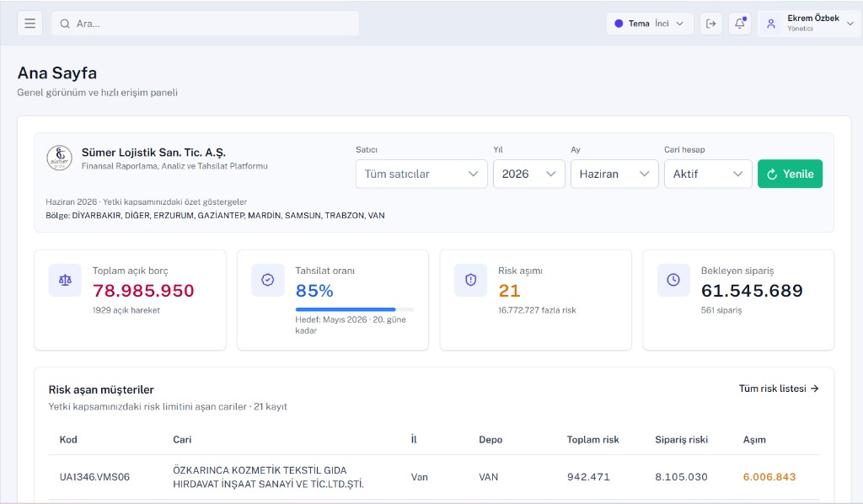Click the İl column header
Viewport: 863px width, 504px height.
[414, 440]
